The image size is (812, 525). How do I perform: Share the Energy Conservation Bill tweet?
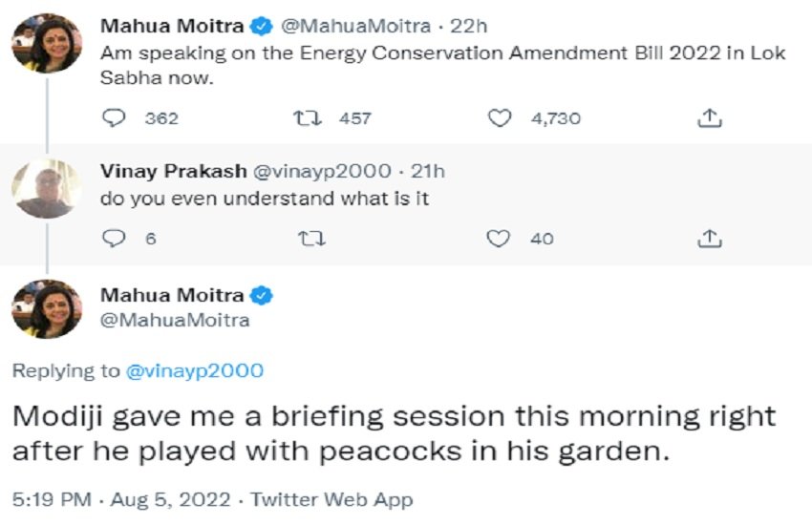click(x=708, y=118)
